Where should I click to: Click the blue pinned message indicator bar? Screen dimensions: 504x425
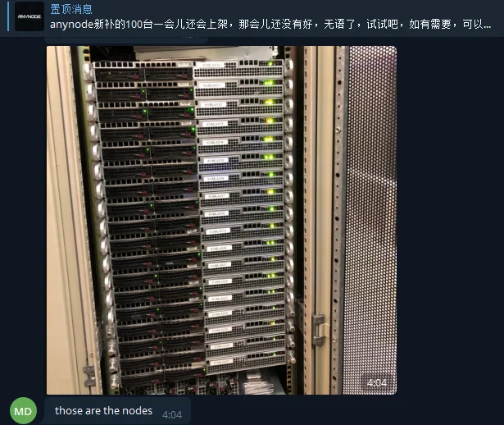(8, 16)
